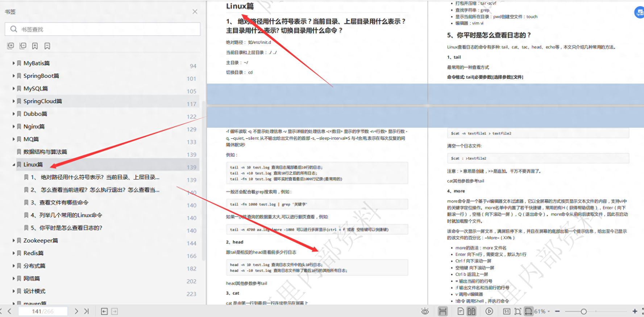Expand the Dubbo篇 bookmark
This screenshot has width=644, height=317.
tap(14, 114)
